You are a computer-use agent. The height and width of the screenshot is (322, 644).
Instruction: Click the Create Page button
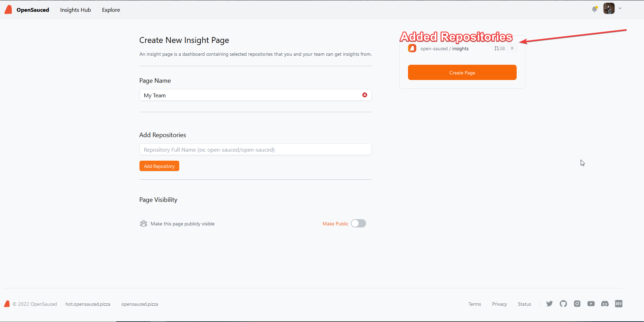(x=462, y=72)
